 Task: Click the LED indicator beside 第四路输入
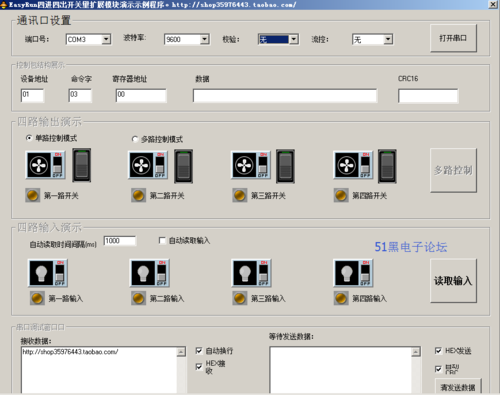click(341, 298)
